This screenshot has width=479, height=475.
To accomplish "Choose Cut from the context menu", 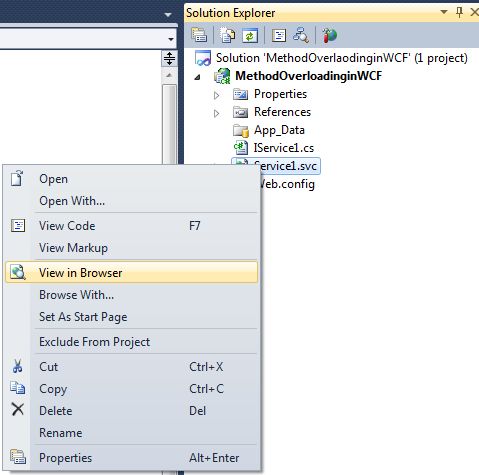I will [x=132, y=367].
